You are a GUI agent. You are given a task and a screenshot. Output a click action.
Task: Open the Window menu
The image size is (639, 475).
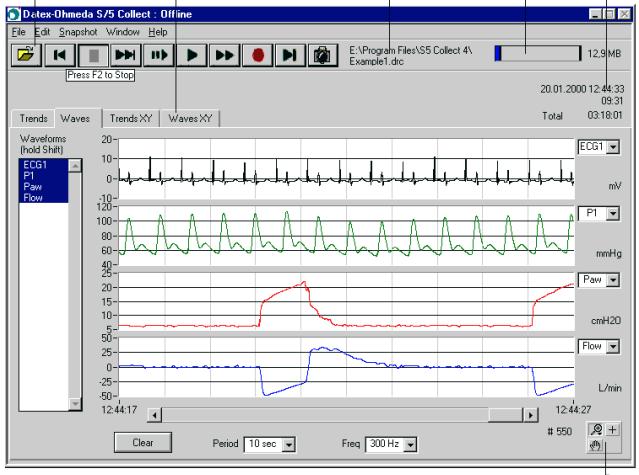click(x=123, y=32)
